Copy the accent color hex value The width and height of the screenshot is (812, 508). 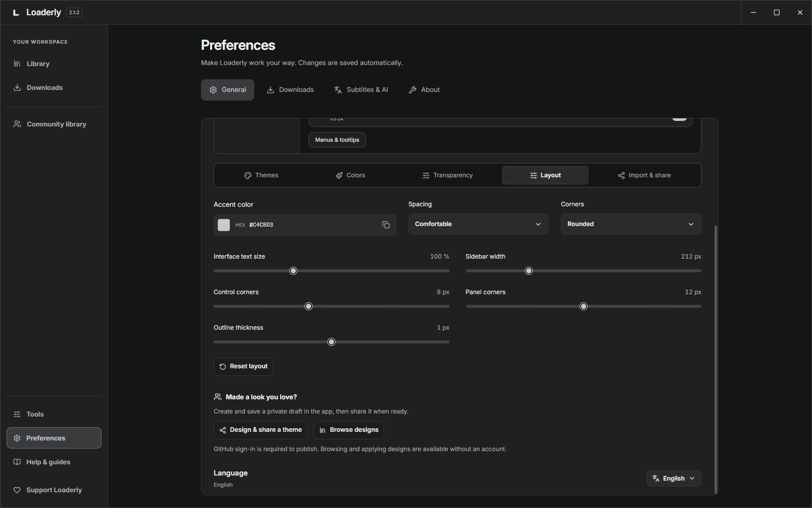(x=386, y=225)
